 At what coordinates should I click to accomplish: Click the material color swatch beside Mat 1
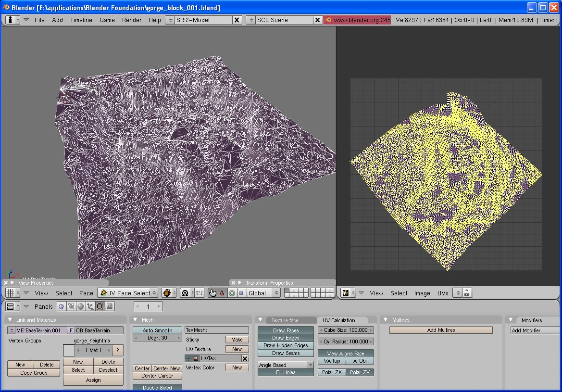[69, 350]
